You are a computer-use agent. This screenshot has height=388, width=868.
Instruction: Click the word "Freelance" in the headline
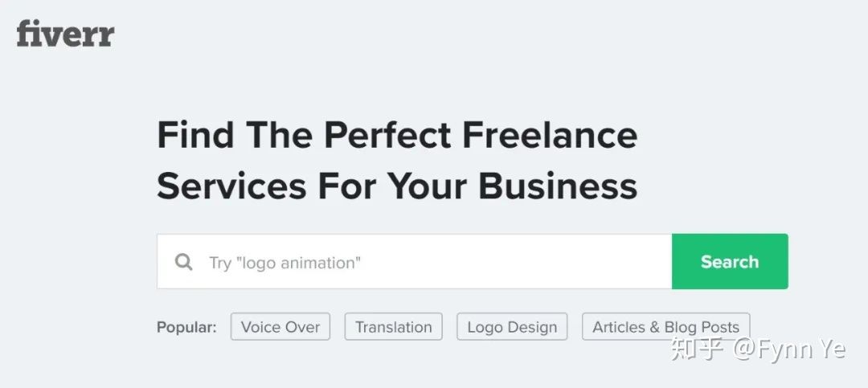[x=549, y=135]
